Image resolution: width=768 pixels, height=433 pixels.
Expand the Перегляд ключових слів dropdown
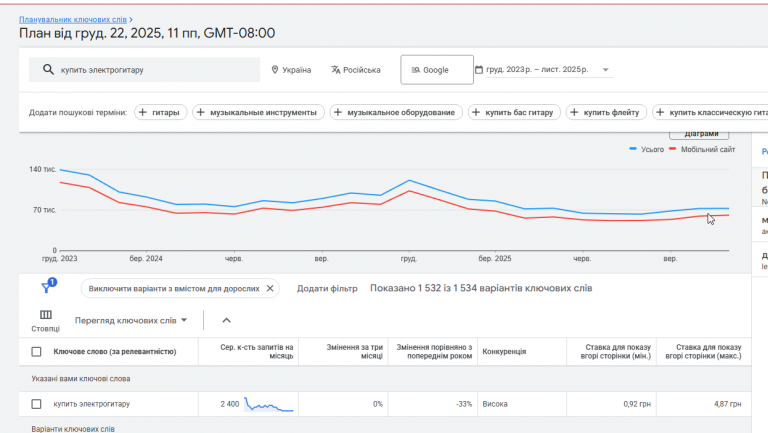coord(131,320)
